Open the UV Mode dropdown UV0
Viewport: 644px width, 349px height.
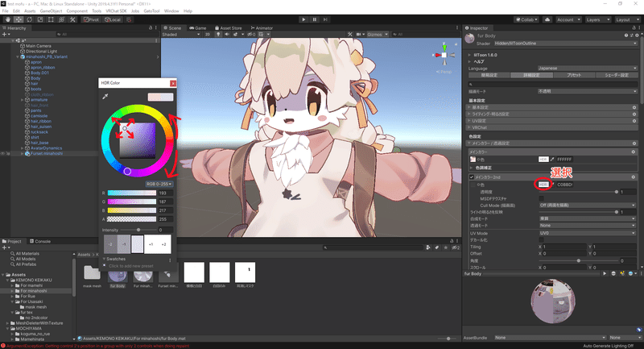pos(588,233)
